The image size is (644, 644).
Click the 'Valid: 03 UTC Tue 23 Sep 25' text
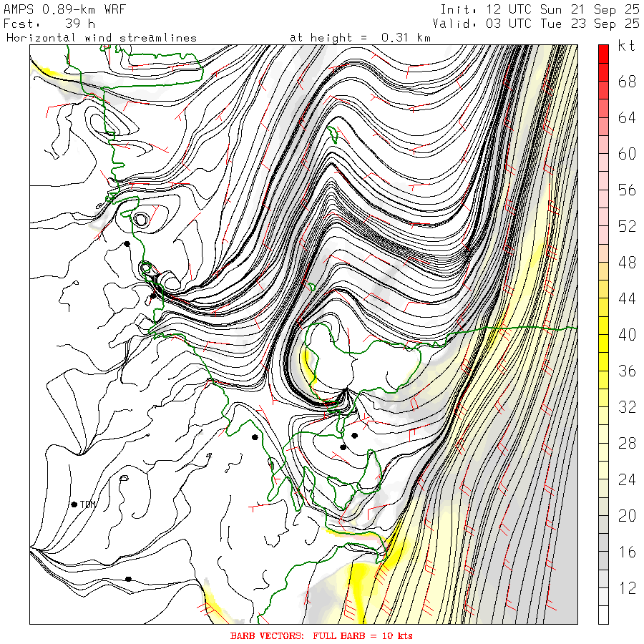click(x=536, y=24)
